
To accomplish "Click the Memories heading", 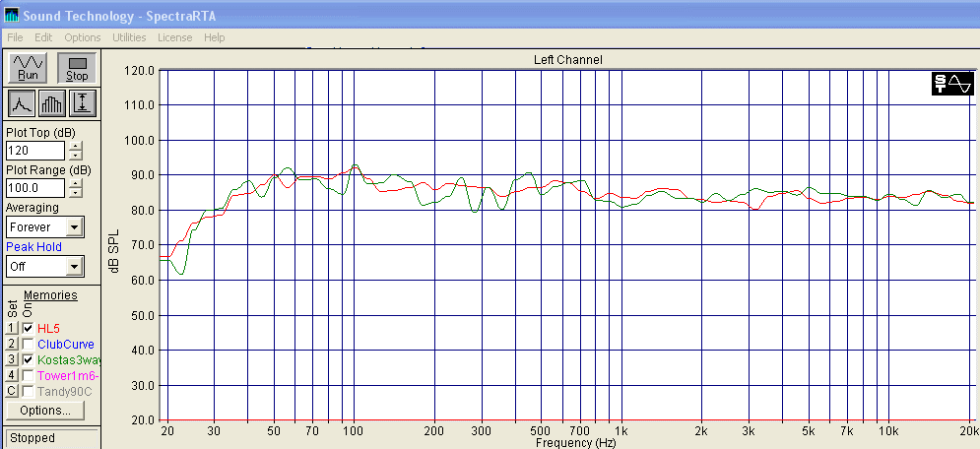I will click(50, 294).
